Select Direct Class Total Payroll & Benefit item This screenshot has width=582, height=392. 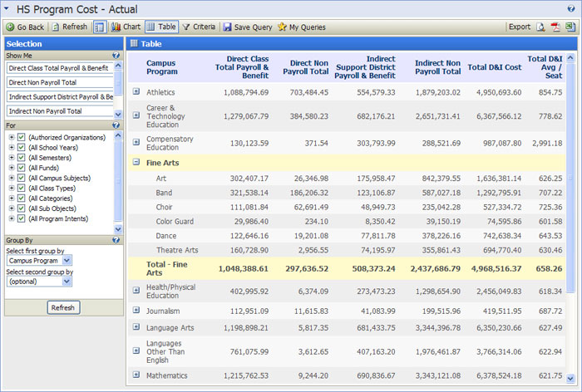tap(60, 68)
